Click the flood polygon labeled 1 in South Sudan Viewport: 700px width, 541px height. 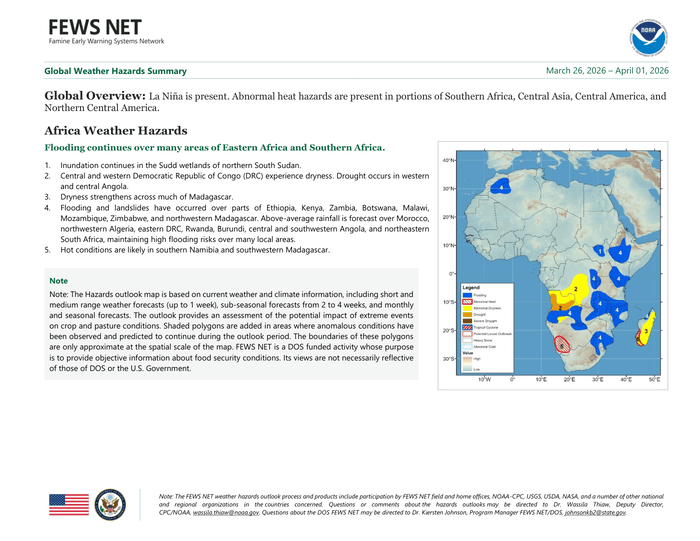[x=598, y=250]
